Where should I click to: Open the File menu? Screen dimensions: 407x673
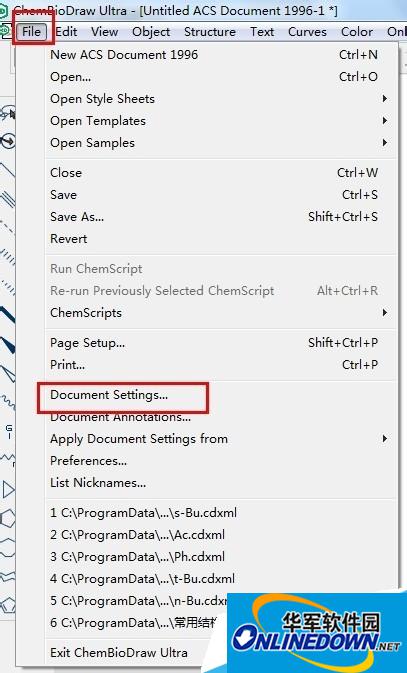tap(31, 31)
